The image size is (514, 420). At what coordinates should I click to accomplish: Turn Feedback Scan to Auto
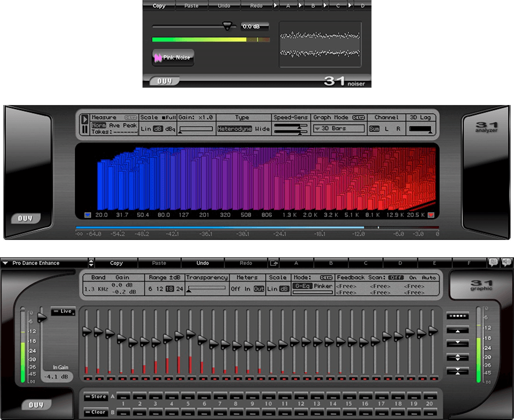pyautogui.click(x=429, y=277)
